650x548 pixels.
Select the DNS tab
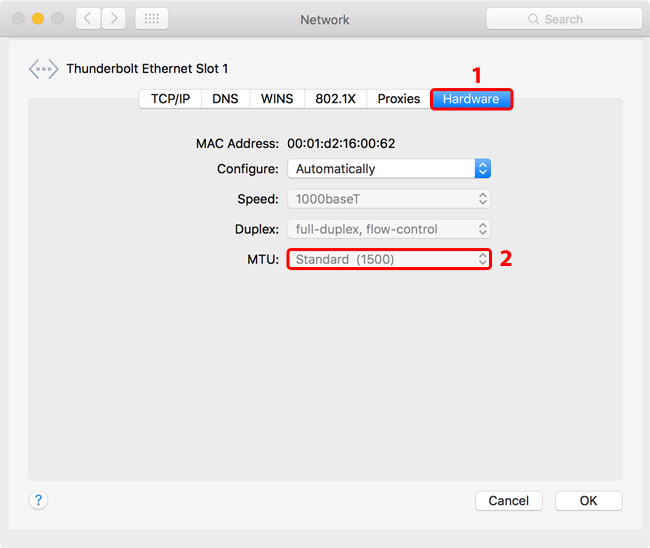click(x=225, y=99)
